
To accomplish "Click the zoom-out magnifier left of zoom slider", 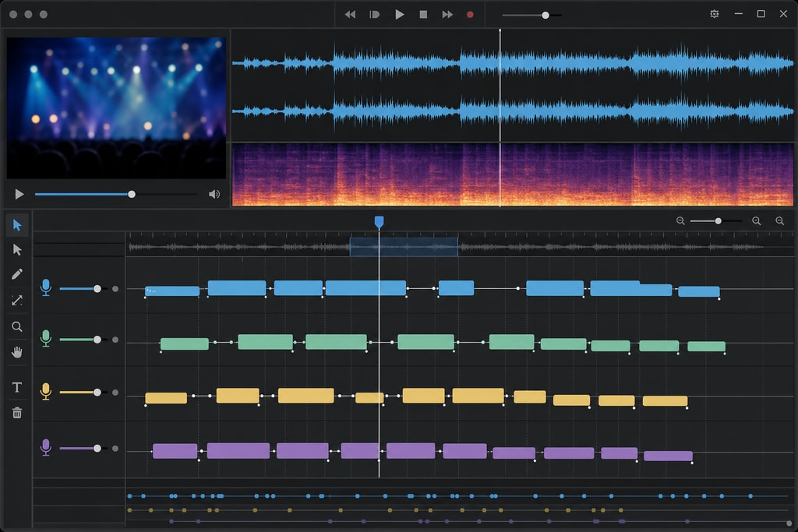I will 680,220.
